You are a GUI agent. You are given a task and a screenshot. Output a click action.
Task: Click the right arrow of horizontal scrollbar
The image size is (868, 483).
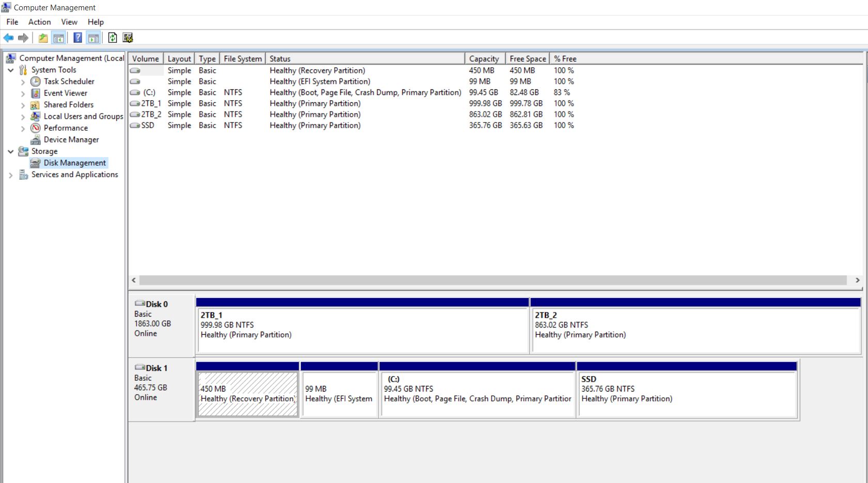857,280
